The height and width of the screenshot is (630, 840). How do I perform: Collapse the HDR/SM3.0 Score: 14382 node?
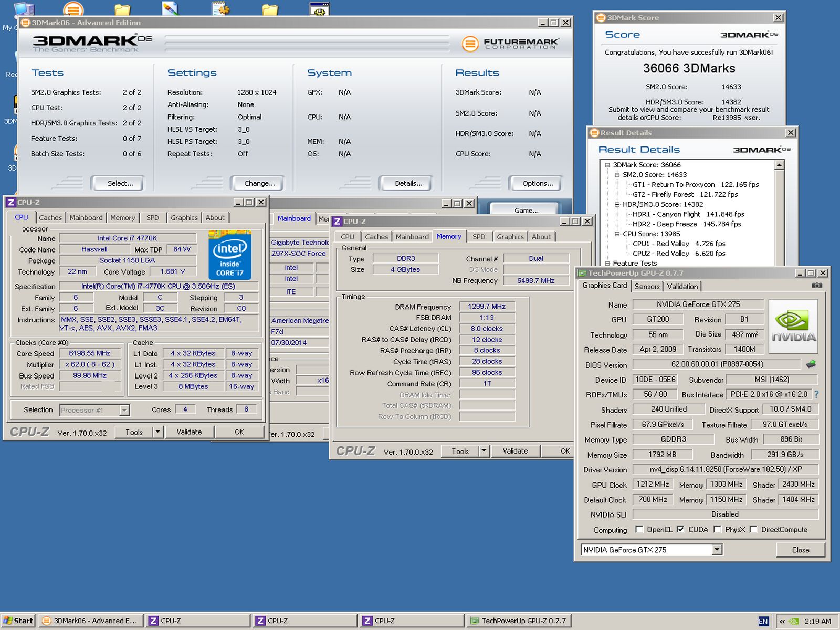pos(617,204)
